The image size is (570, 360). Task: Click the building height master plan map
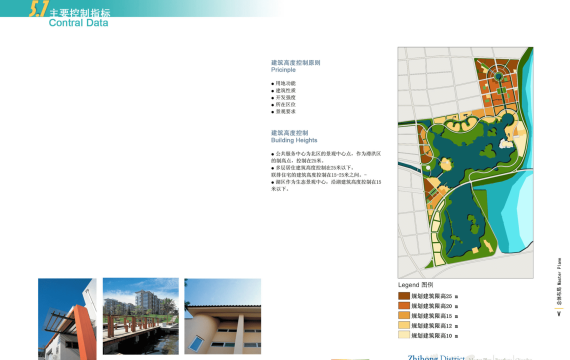[465, 163]
